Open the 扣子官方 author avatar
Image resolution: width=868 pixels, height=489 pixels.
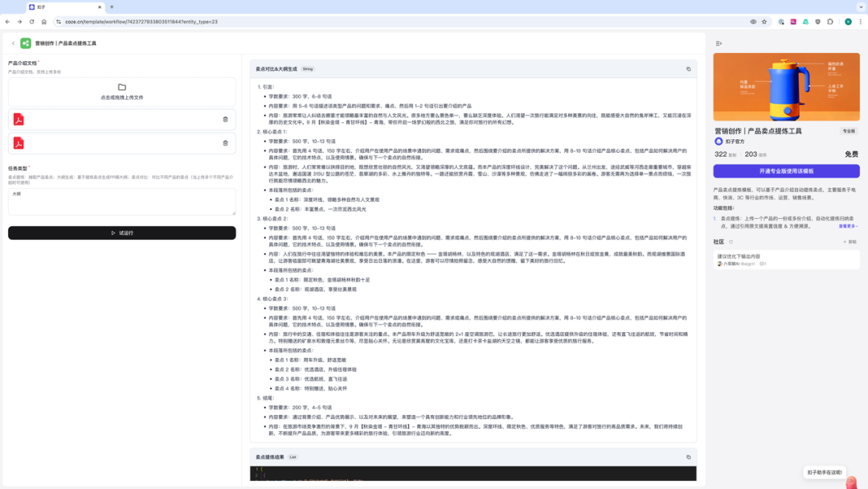pyautogui.click(x=719, y=142)
